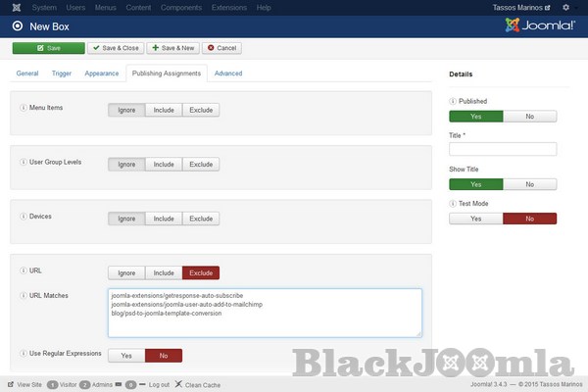Enable Test Mode with Yes
The width and height of the screenshot is (588, 392).
click(x=476, y=219)
